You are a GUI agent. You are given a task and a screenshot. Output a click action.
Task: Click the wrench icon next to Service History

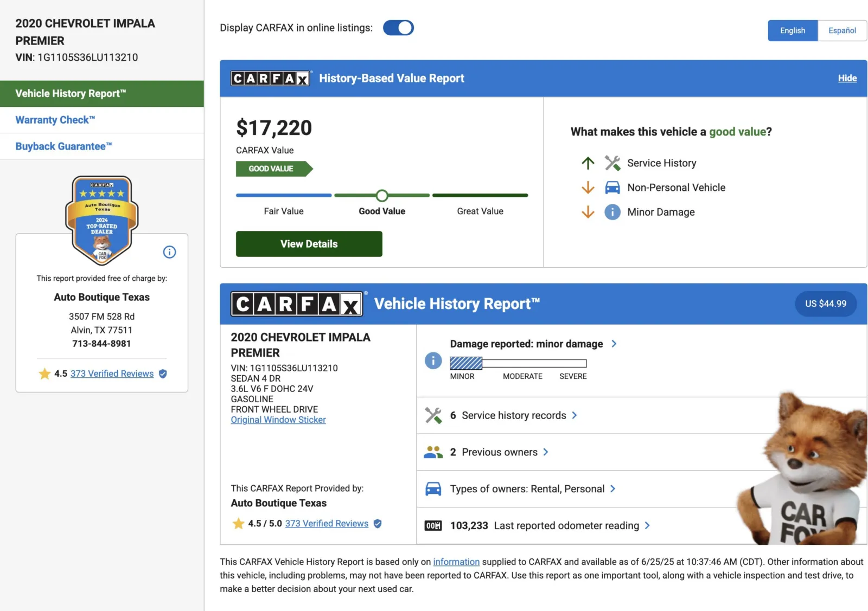612,163
